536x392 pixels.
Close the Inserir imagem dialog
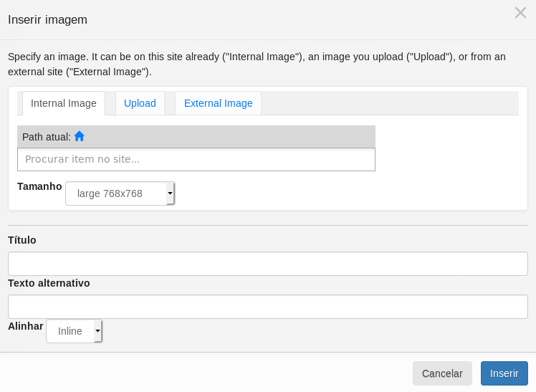[x=520, y=13]
